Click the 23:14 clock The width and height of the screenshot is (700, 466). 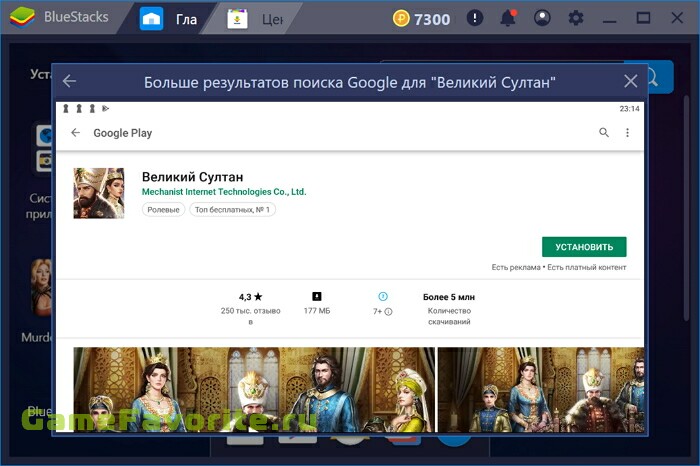tap(629, 108)
